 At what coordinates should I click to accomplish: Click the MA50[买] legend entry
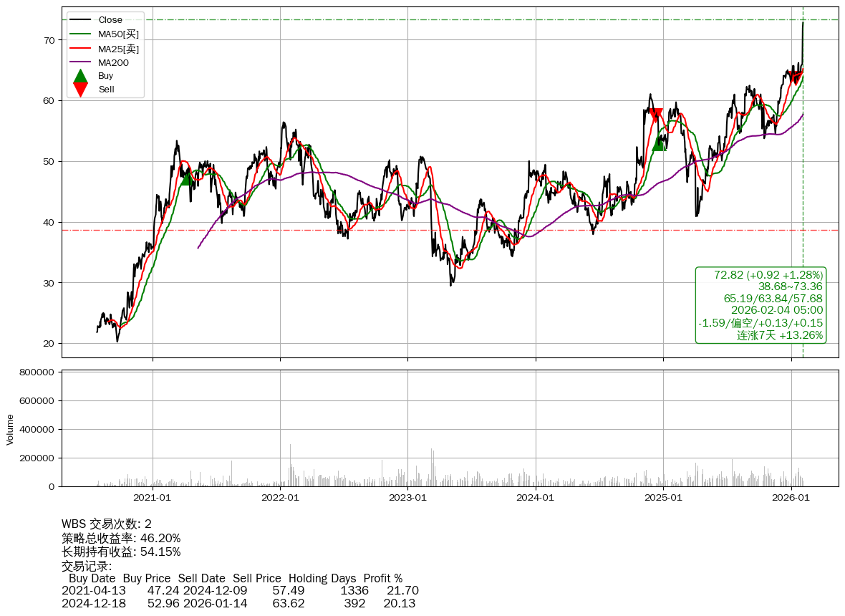(118, 34)
